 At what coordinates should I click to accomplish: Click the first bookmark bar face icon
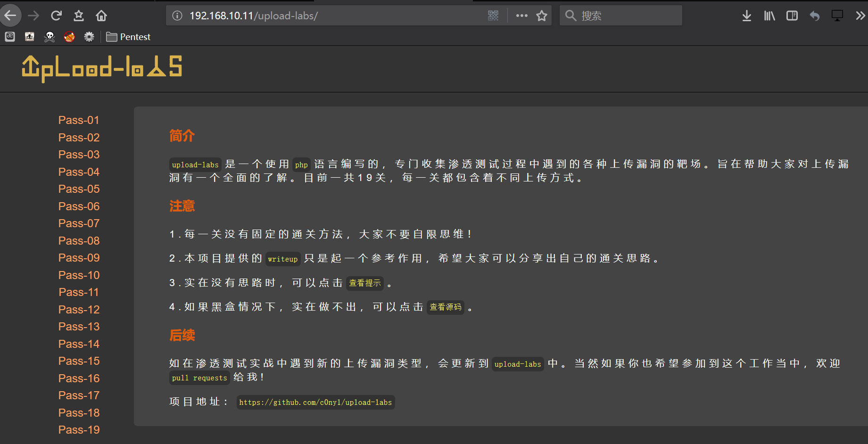coord(10,37)
